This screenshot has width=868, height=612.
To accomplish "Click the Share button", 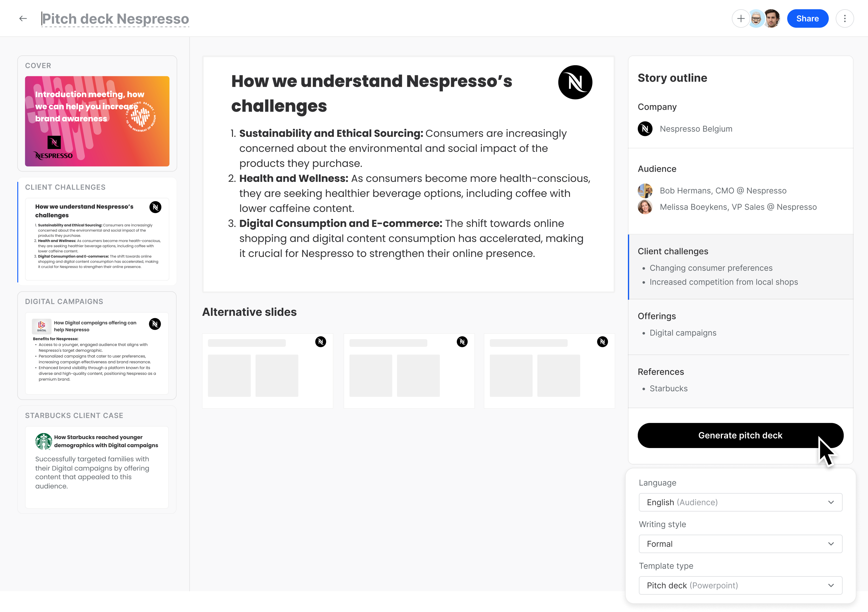I will point(807,18).
